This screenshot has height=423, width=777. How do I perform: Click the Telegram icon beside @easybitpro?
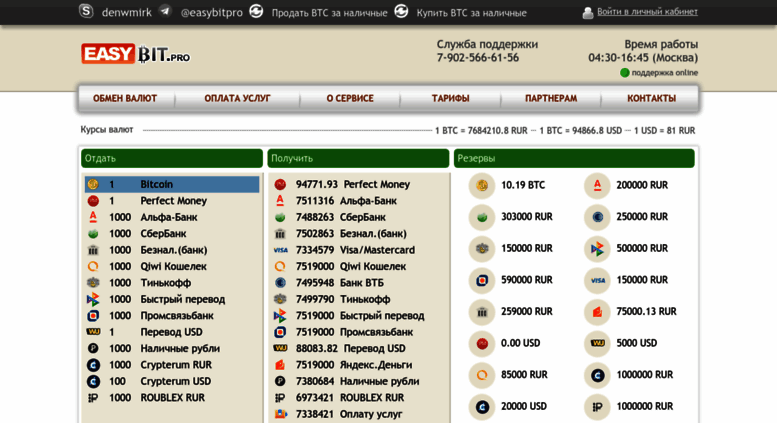(165, 11)
